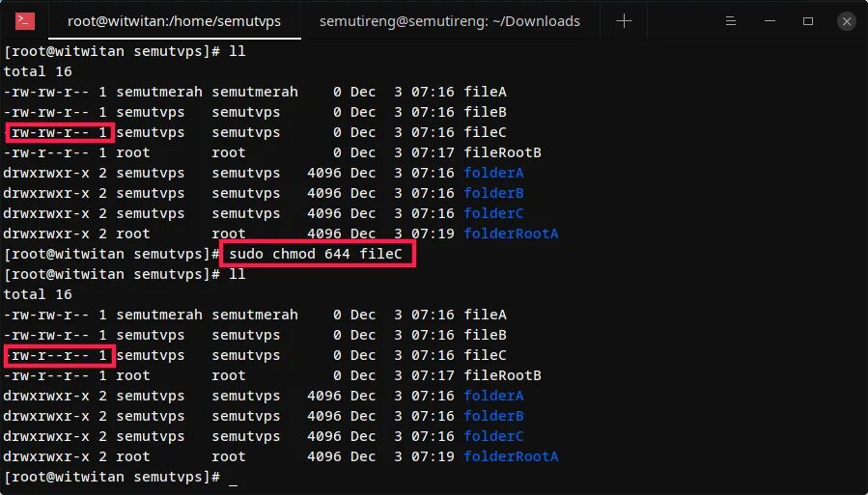This screenshot has width=868, height=495.
Task: Switch to root@witwitan:/home/semutvps tab
Action: point(175,21)
